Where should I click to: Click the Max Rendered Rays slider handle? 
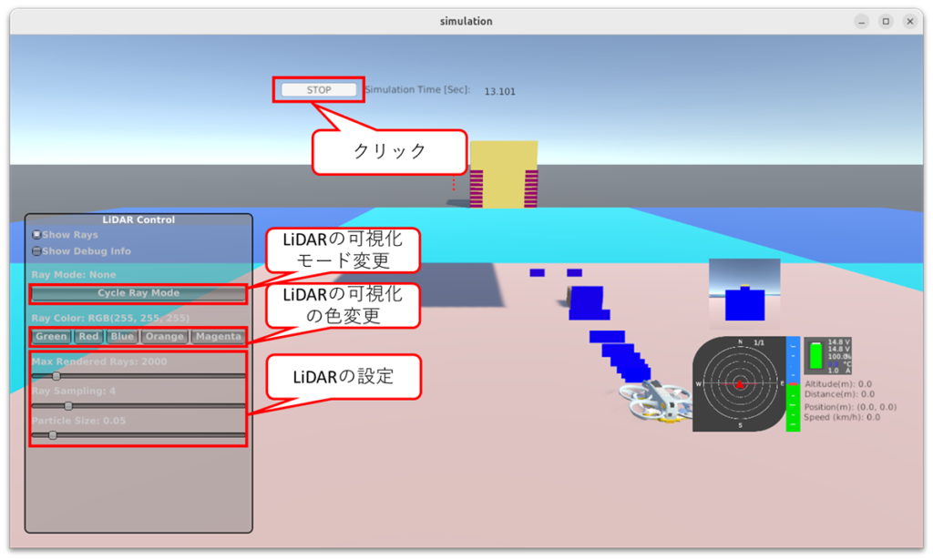click(x=56, y=375)
